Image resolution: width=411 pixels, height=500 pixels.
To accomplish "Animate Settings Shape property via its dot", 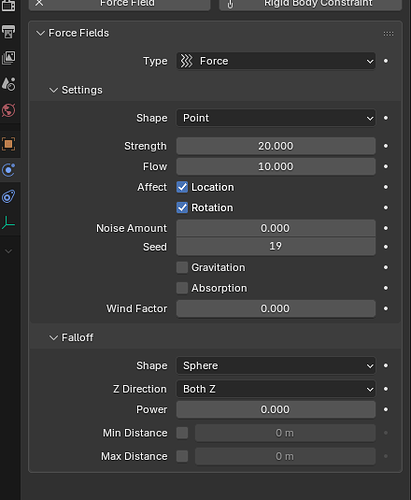I will click(386, 118).
